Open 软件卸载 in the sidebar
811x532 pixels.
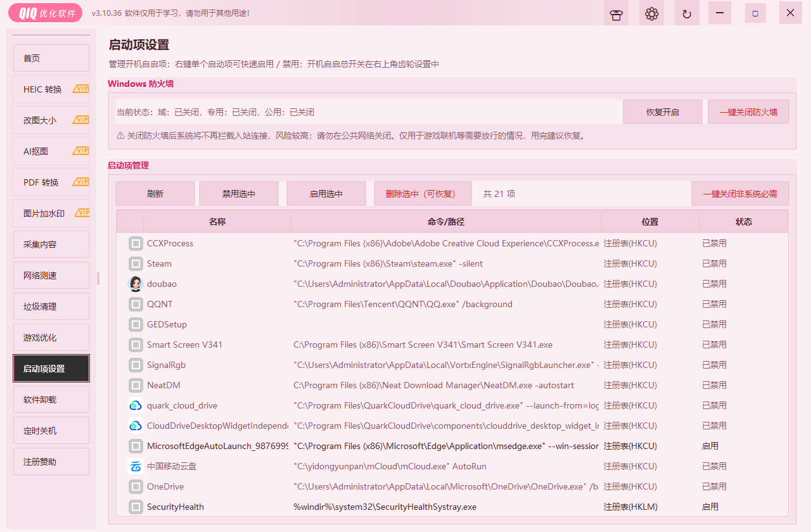click(51, 400)
